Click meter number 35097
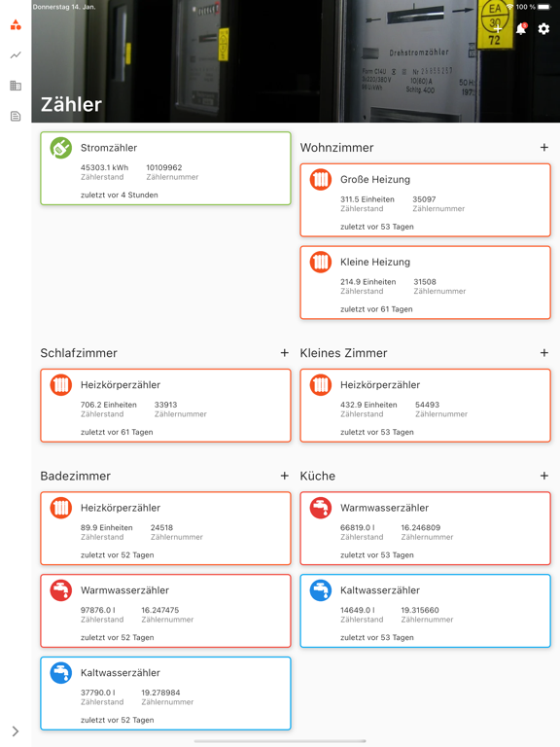Viewport: 560px width, 747px height. click(x=424, y=199)
